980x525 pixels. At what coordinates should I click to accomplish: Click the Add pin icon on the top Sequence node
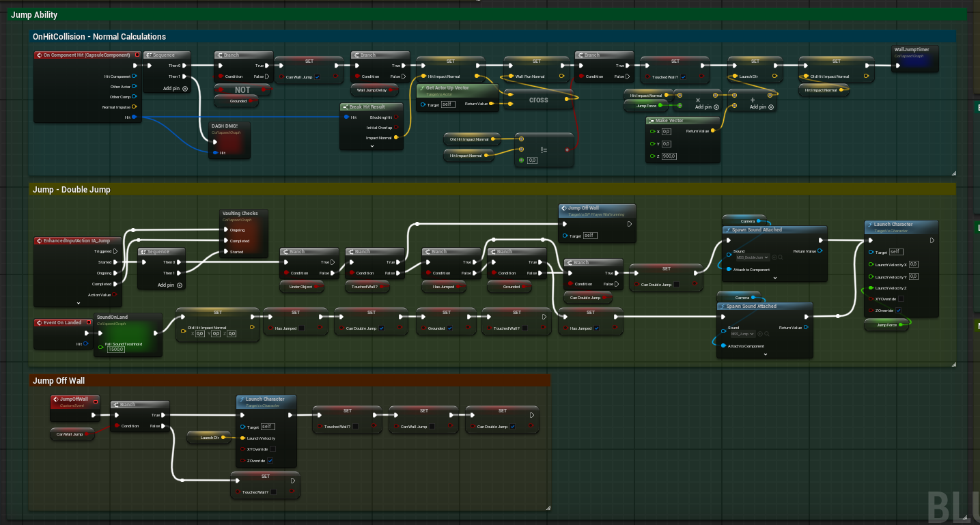(185, 89)
